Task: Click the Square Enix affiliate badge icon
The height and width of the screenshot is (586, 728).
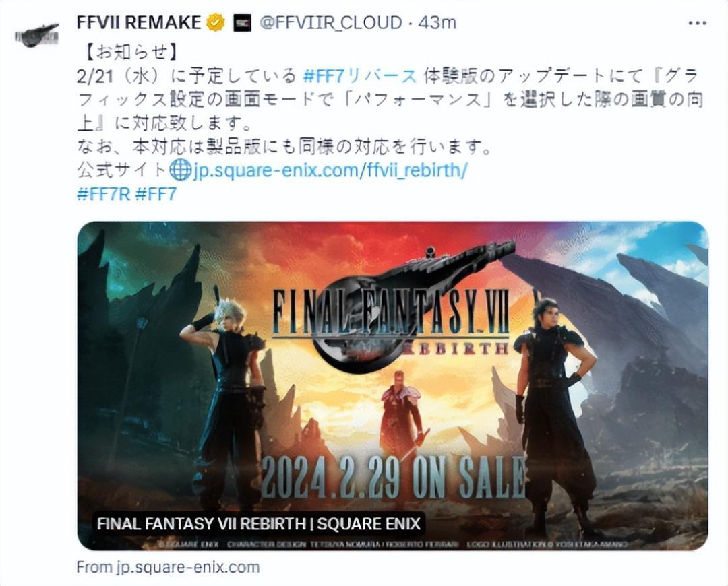Action: point(242,23)
